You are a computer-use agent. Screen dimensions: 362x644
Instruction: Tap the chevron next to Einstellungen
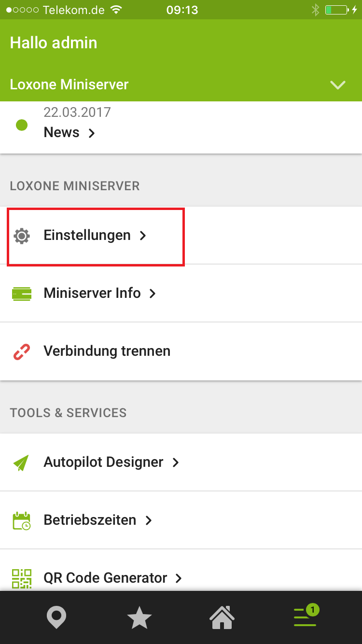pyautogui.click(x=142, y=236)
